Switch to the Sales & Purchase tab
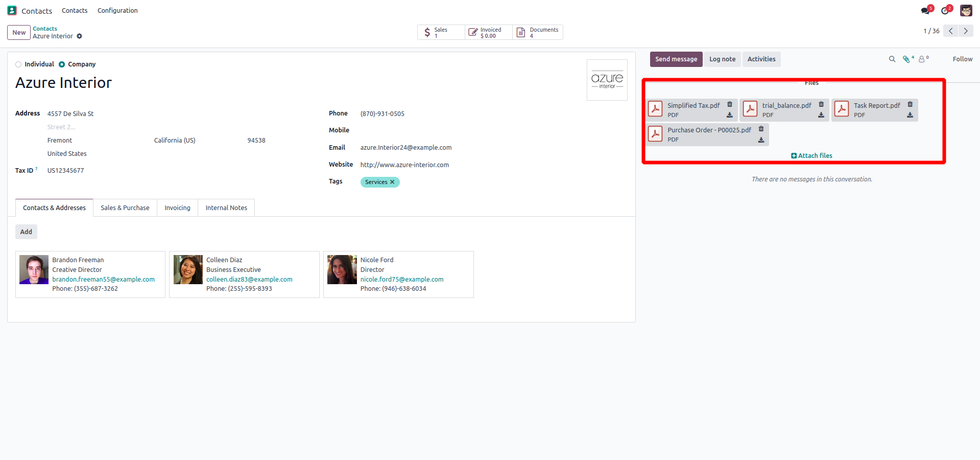 pyautogui.click(x=125, y=208)
